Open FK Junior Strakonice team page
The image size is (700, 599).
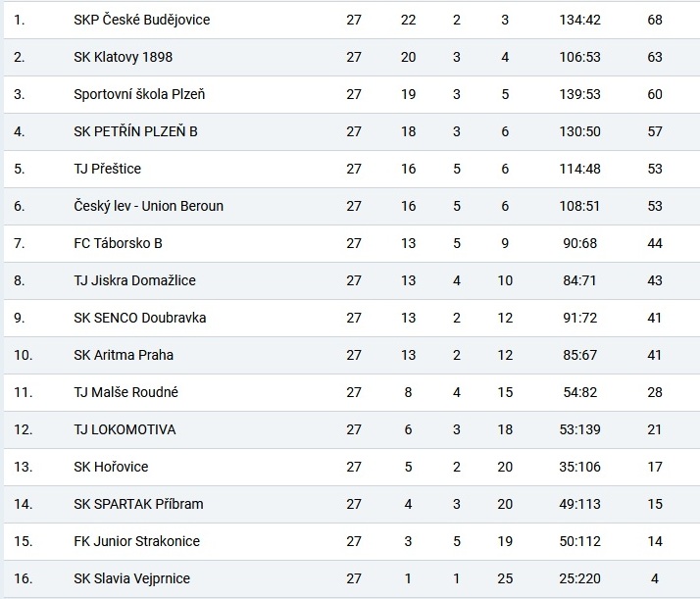tap(136, 541)
